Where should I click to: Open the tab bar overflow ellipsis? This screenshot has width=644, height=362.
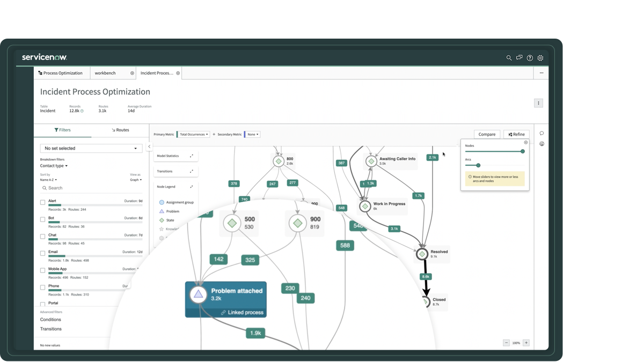(541, 73)
